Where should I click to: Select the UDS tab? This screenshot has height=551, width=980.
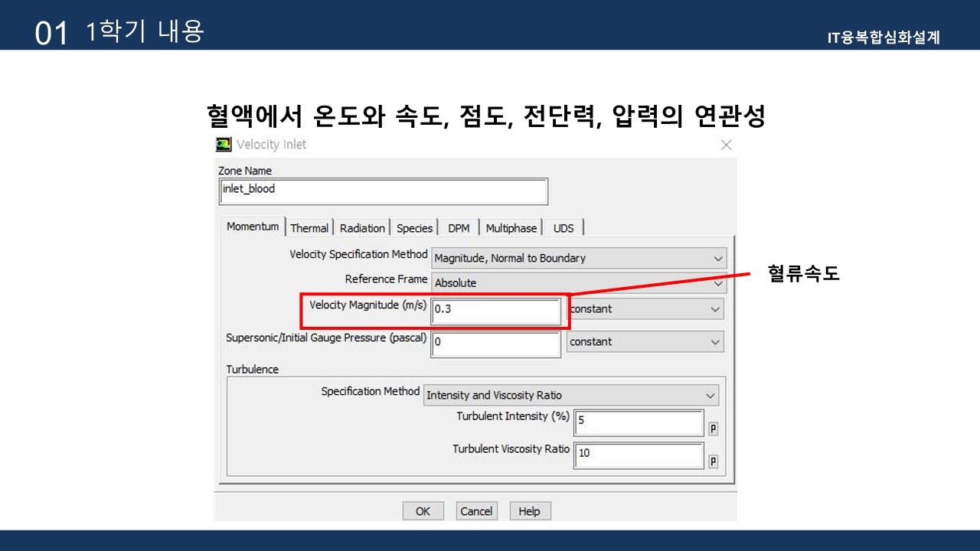pos(563,228)
